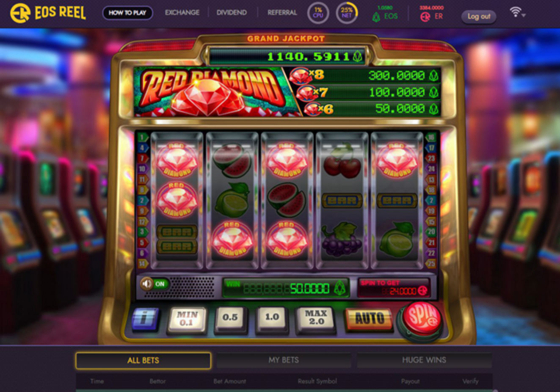Switch to the MY BETS tab

pyautogui.click(x=284, y=360)
